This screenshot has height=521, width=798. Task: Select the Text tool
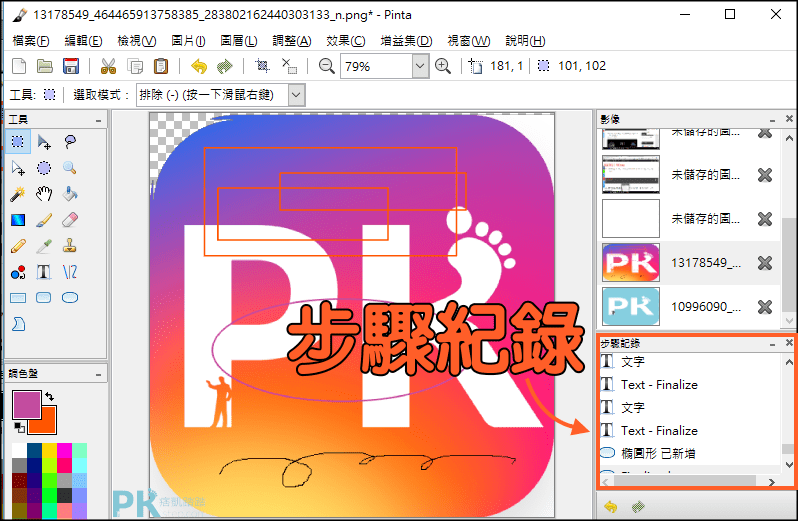pyautogui.click(x=44, y=272)
